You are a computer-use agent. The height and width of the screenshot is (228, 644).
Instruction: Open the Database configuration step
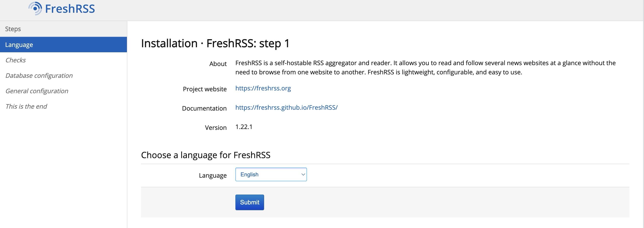click(x=39, y=75)
